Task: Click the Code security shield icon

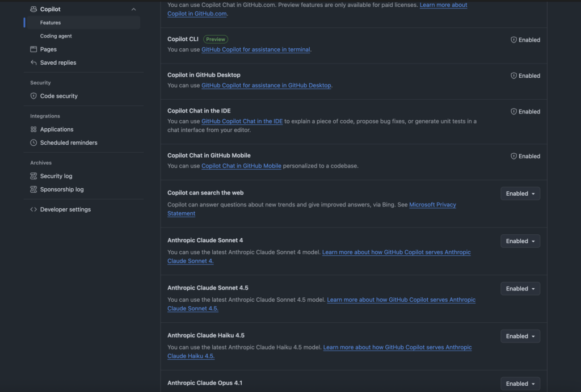Action: (x=33, y=96)
